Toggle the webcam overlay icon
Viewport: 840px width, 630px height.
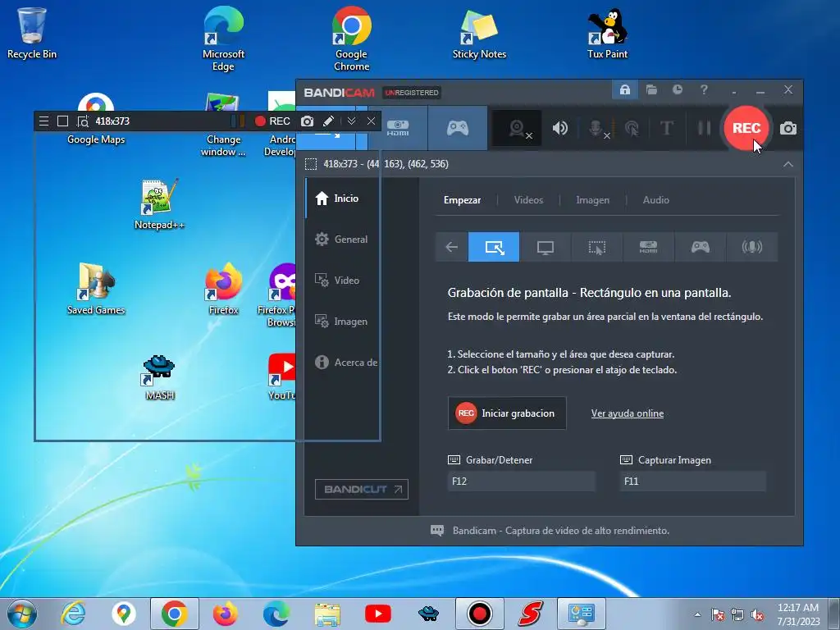[x=517, y=128]
